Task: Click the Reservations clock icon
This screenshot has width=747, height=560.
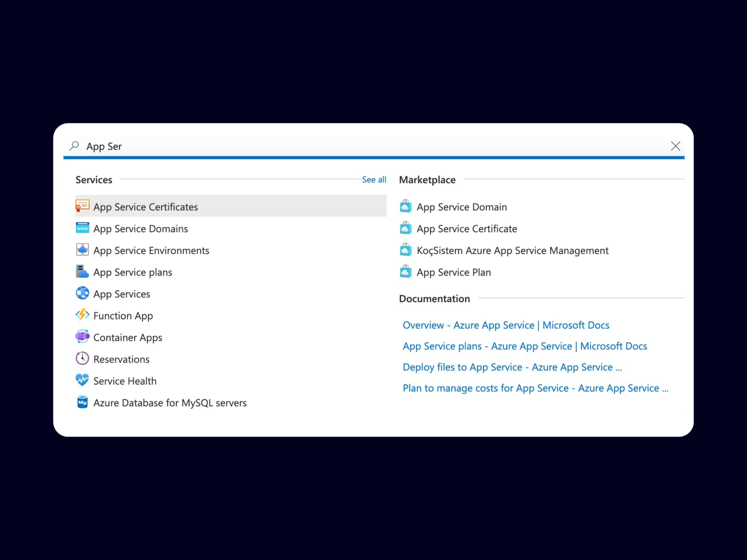Action: pyautogui.click(x=82, y=358)
